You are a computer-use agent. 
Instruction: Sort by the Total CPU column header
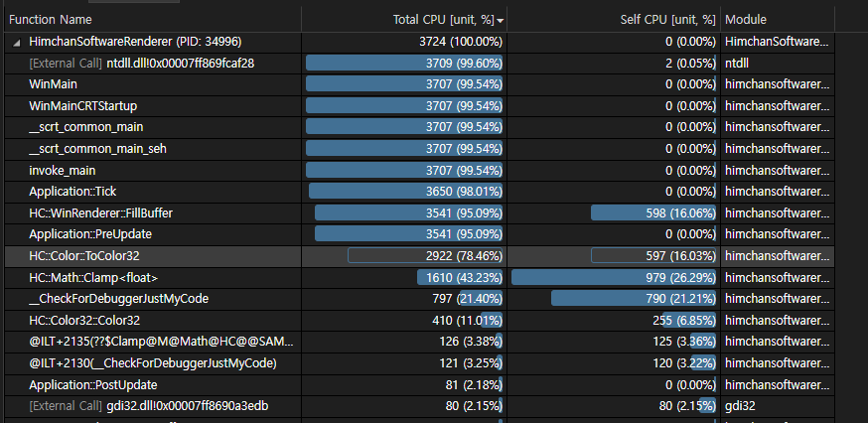pyautogui.click(x=404, y=20)
